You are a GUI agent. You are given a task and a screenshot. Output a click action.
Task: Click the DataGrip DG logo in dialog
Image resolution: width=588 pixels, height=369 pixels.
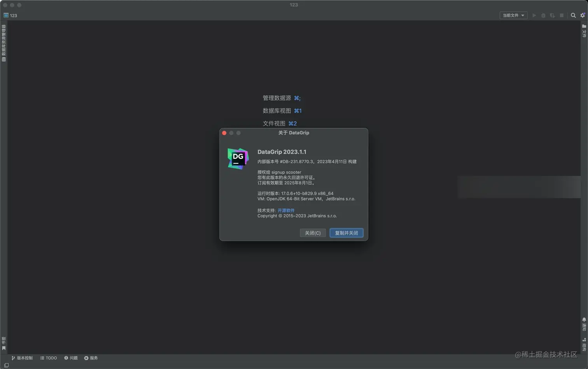(x=238, y=158)
